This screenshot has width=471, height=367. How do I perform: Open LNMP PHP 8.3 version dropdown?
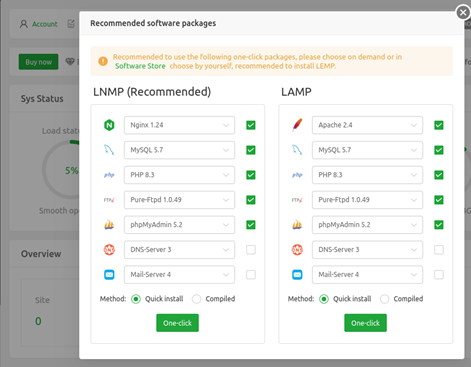[179, 175]
